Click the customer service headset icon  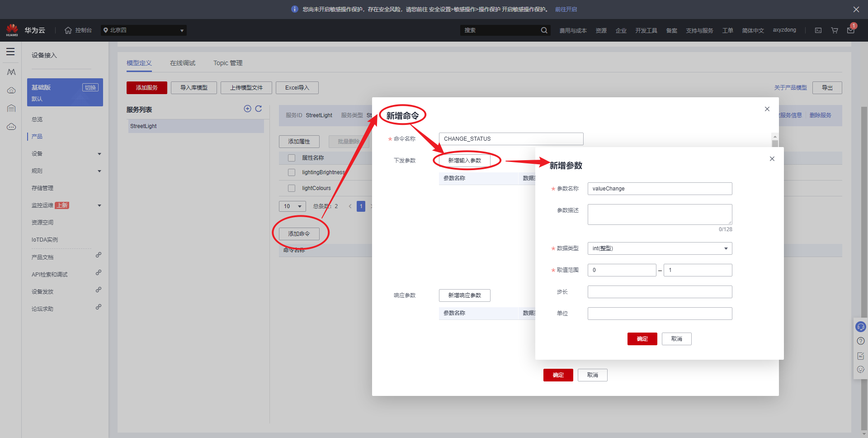pyautogui.click(x=861, y=327)
